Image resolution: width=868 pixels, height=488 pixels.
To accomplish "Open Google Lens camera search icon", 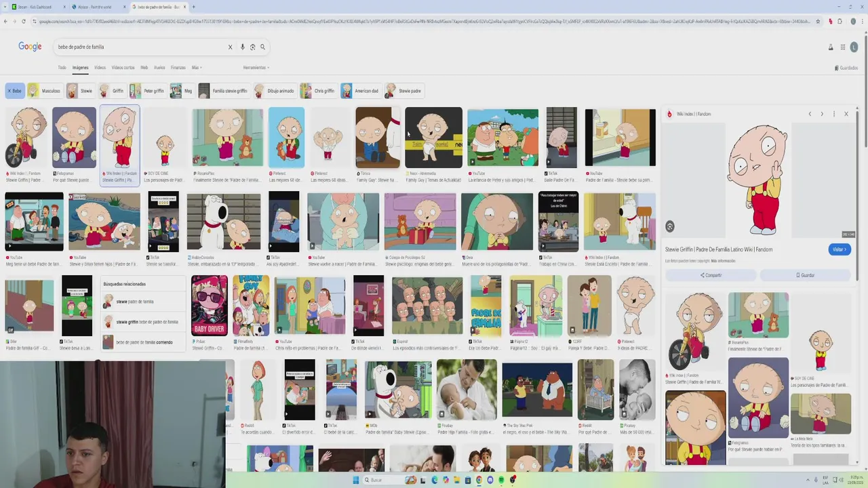I will (x=252, y=47).
